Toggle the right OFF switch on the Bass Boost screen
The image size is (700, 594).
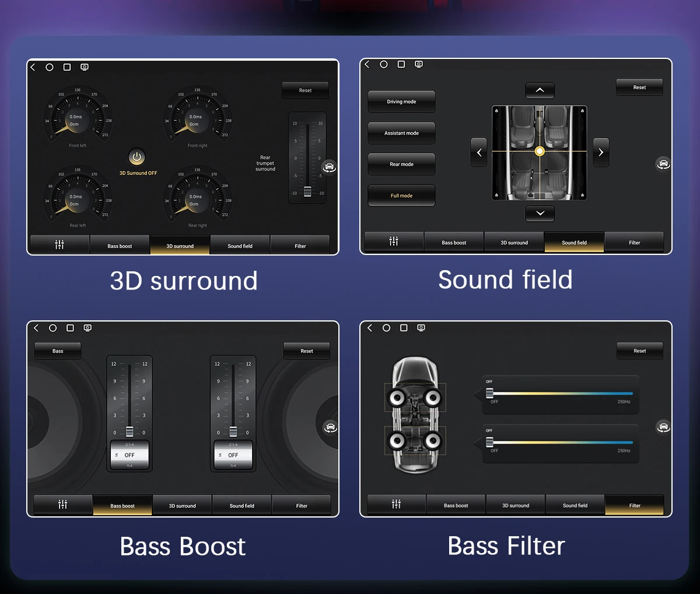coord(233,455)
